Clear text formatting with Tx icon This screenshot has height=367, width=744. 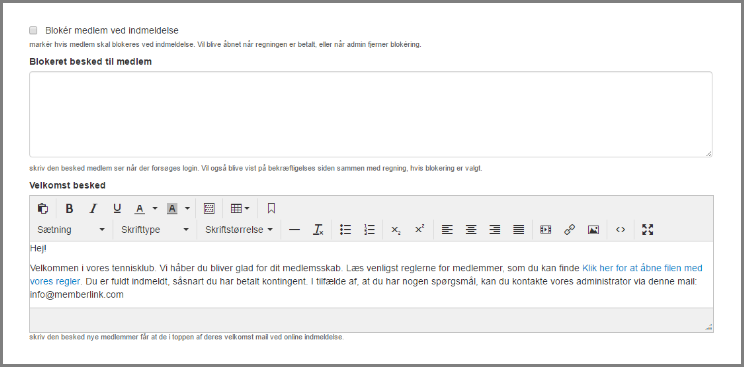tap(318, 230)
